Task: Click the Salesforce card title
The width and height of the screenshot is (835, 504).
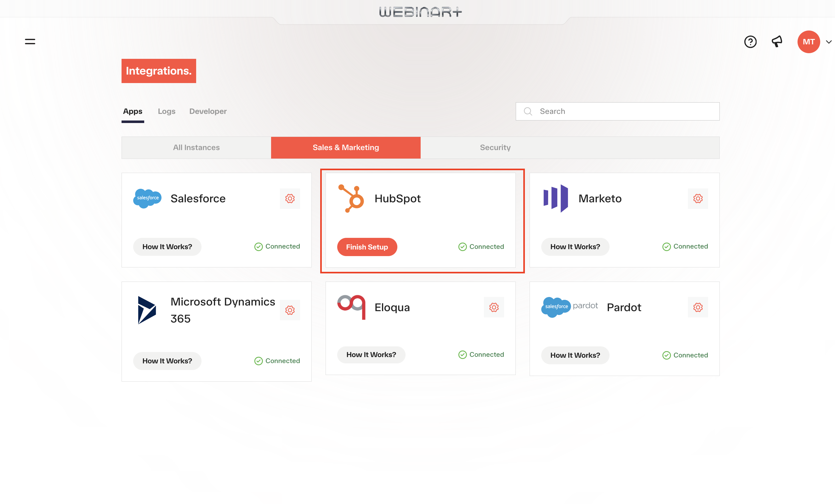Action: click(198, 199)
